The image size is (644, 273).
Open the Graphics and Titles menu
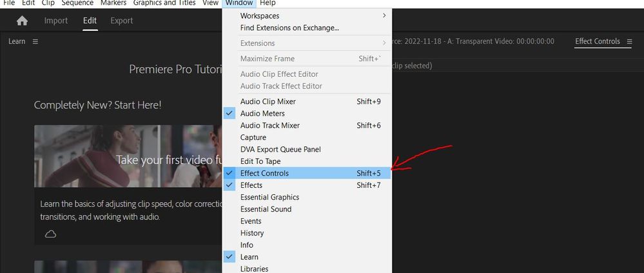(164, 3)
